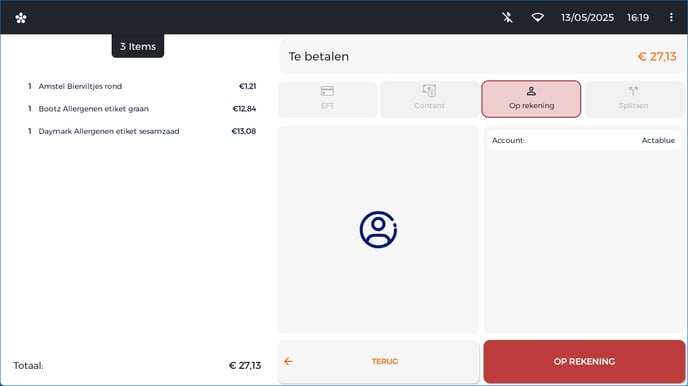Click the orange back arrow icon
Screen dimensions: 688x386
click(288, 361)
